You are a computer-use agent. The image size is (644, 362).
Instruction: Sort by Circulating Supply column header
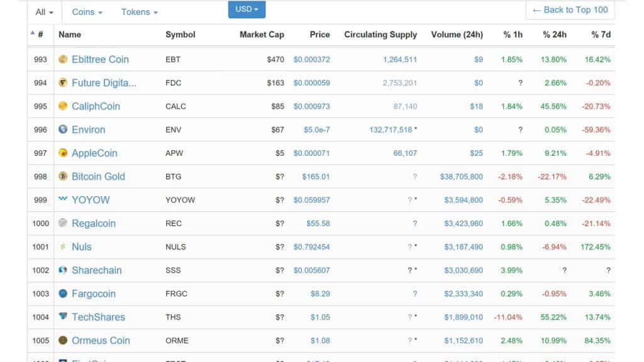[380, 35]
